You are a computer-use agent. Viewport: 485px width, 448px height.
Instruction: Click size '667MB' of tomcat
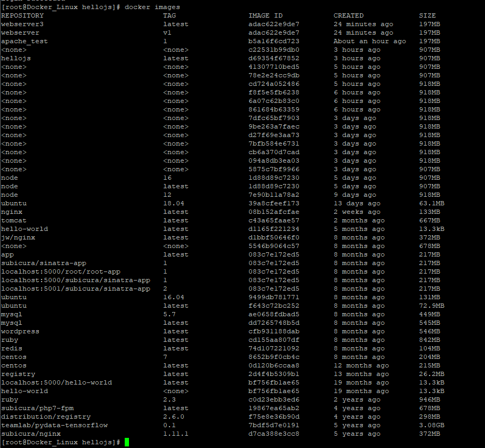430,220
